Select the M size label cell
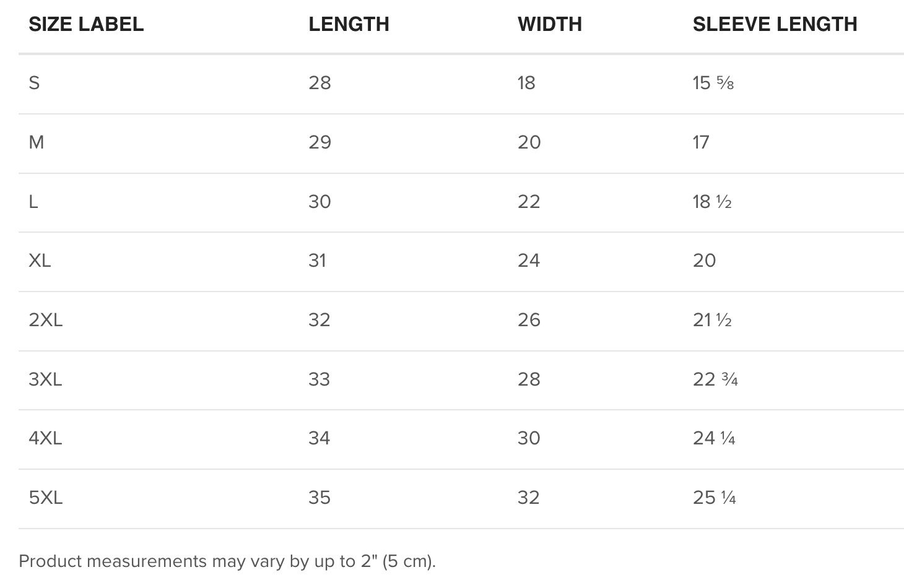904x588 pixels. pyautogui.click(x=37, y=142)
